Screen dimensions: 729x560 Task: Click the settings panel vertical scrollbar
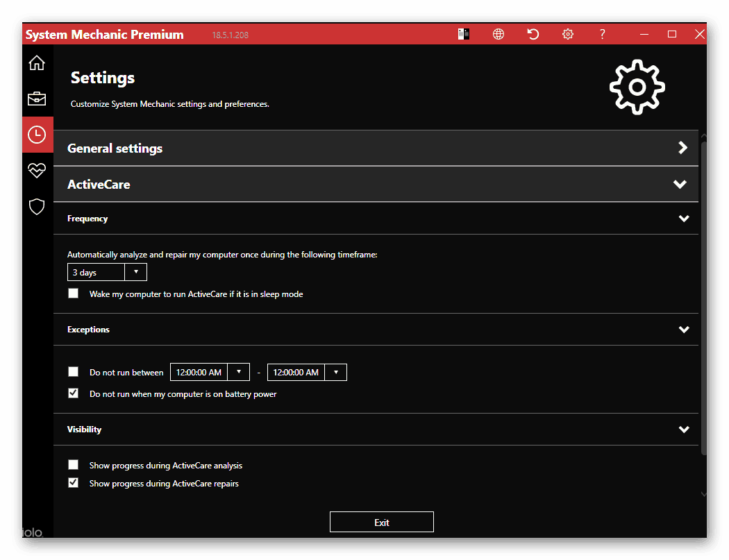coord(703,298)
